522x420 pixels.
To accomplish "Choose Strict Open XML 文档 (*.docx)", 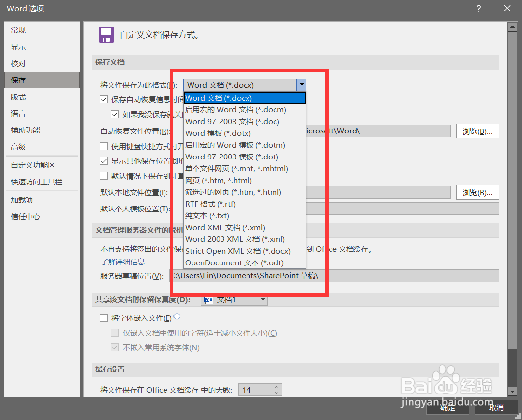I will pyautogui.click(x=245, y=251).
